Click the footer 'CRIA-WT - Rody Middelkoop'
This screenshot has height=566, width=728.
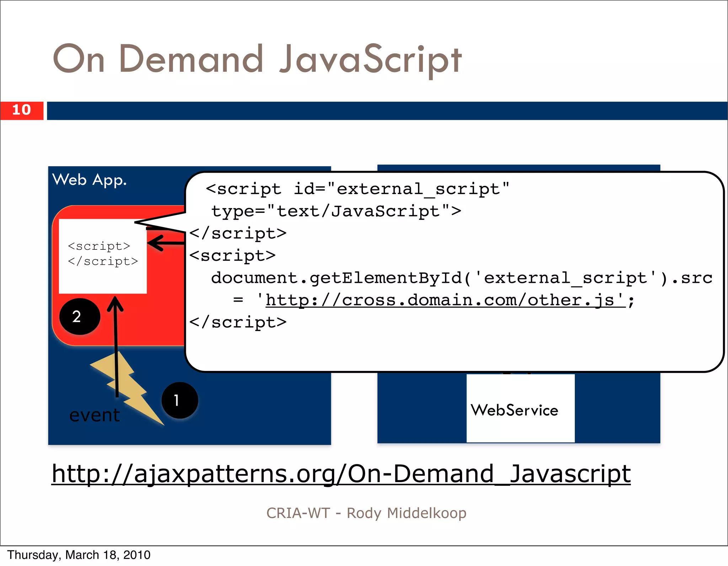click(x=366, y=513)
